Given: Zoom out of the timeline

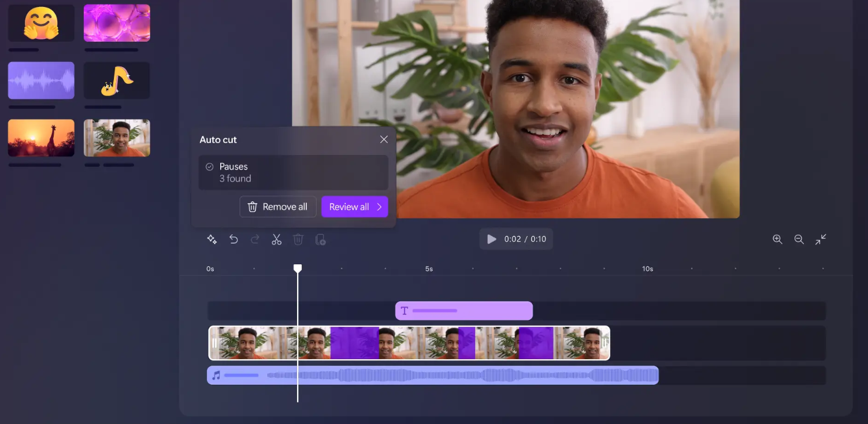Looking at the screenshot, I should 799,239.
